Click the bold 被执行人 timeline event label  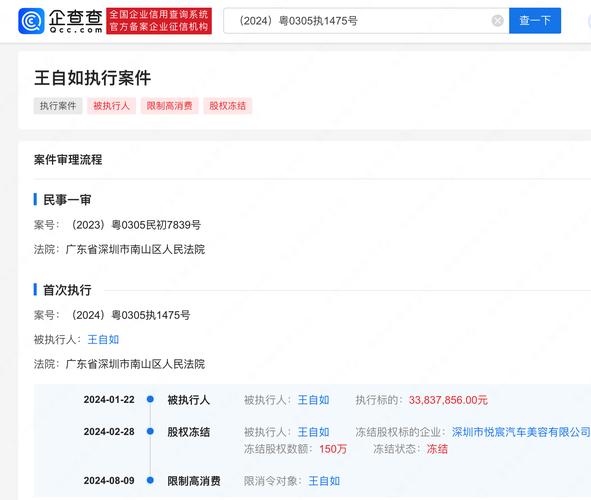pyautogui.click(x=188, y=400)
